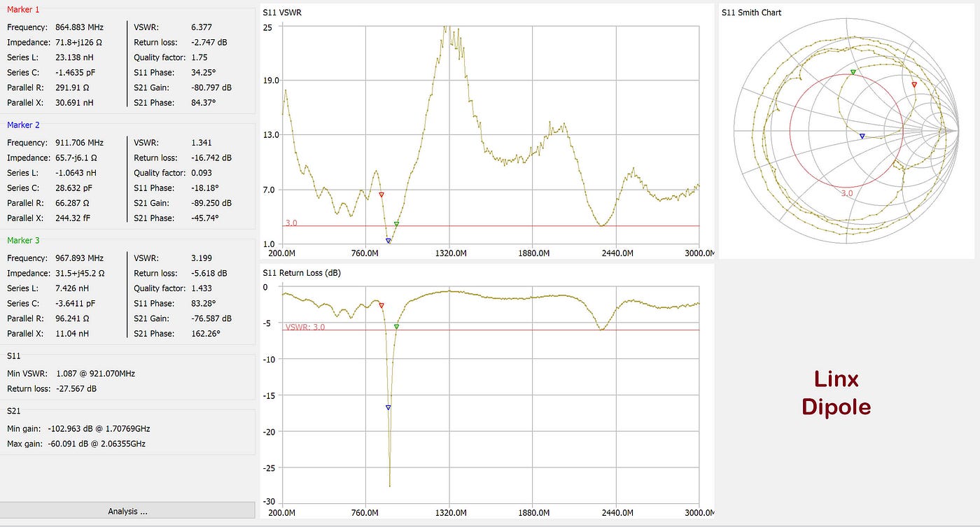Click Marker 2 quality factor 0.093
Screen dimensions: 980x527
click(x=202, y=173)
